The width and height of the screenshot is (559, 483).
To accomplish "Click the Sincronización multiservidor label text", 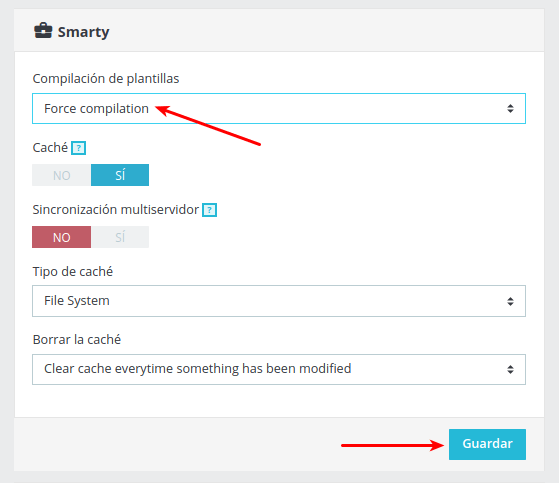I will coord(116,210).
